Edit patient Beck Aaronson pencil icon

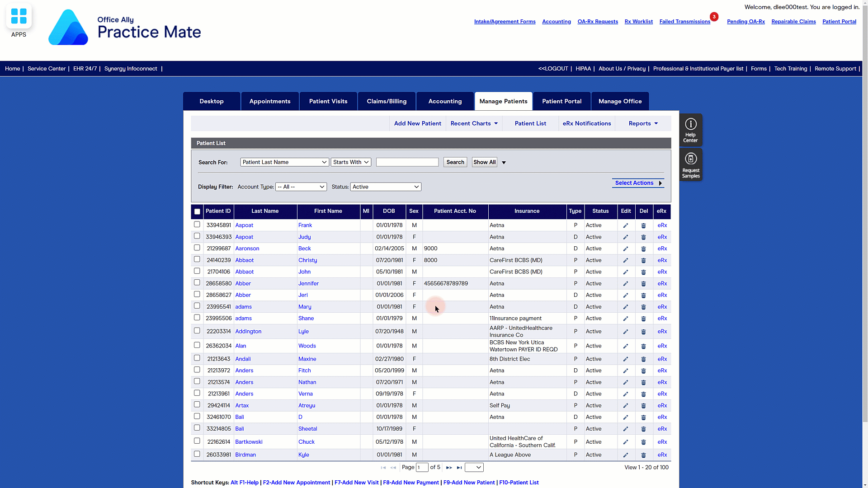pyautogui.click(x=626, y=249)
